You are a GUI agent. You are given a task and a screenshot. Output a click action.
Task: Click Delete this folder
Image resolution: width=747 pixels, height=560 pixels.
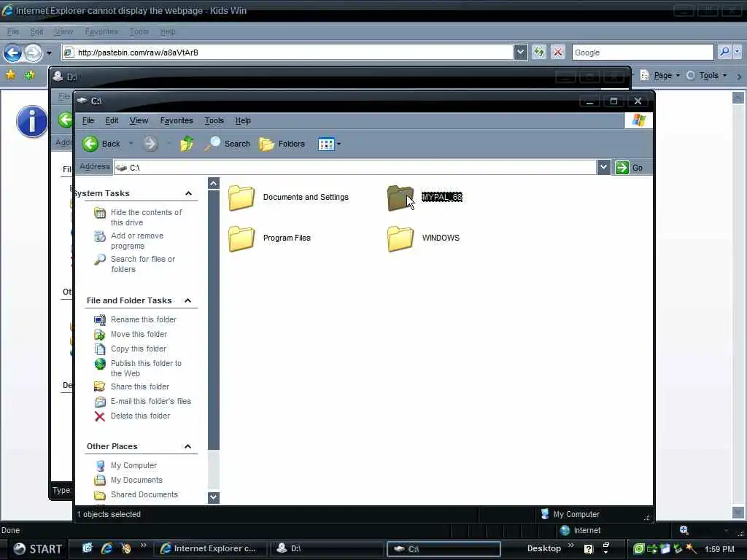point(140,416)
